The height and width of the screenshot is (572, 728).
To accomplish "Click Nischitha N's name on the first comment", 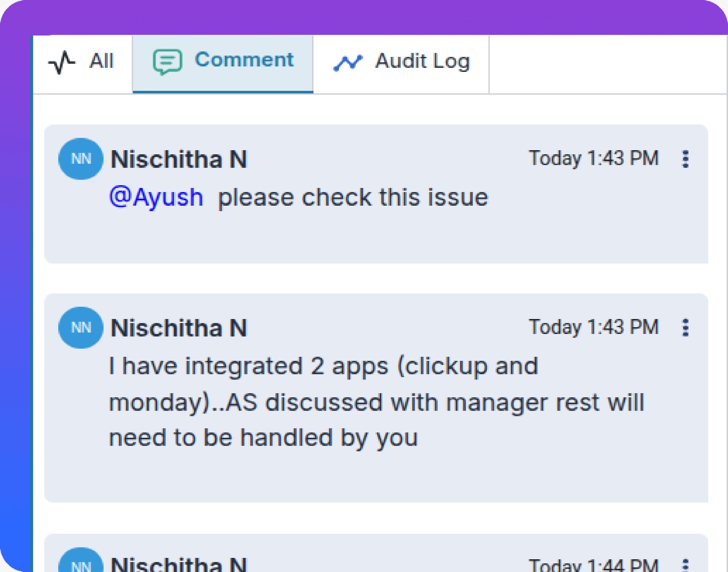I will click(x=179, y=159).
